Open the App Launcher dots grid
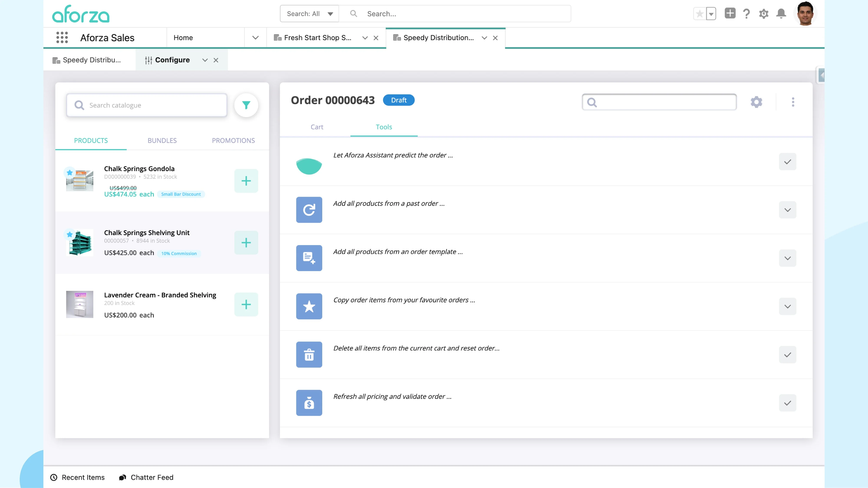868x488 pixels. click(x=62, y=38)
